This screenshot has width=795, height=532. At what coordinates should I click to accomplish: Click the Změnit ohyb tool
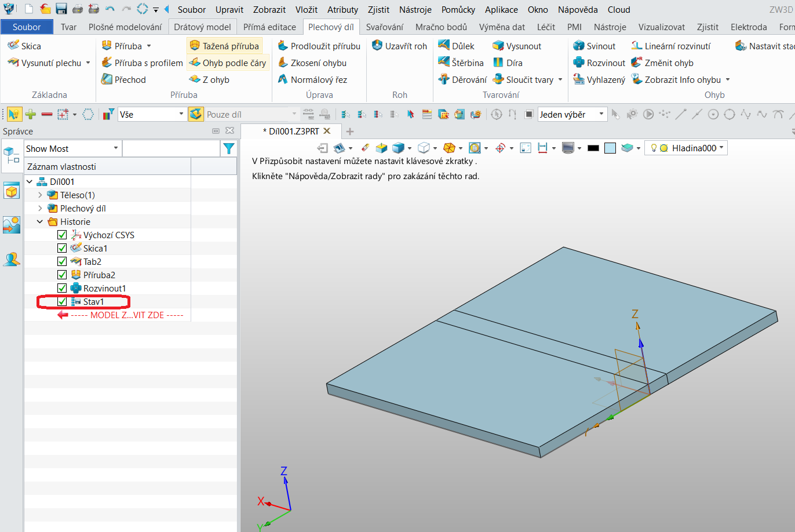pos(662,63)
